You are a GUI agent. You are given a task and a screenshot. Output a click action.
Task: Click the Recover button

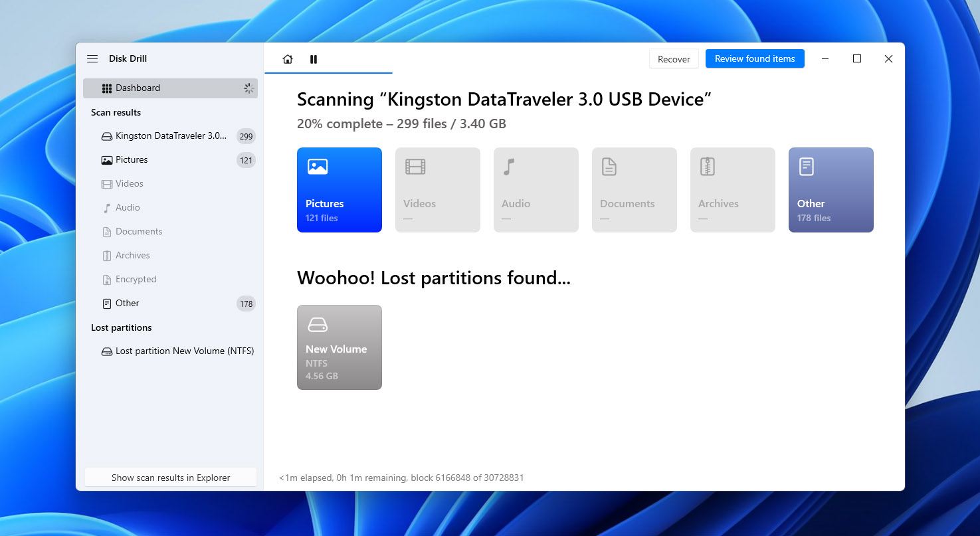pyautogui.click(x=674, y=59)
